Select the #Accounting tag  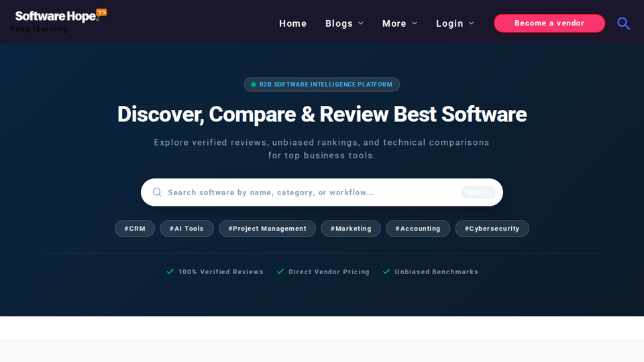click(x=418, y=228)
